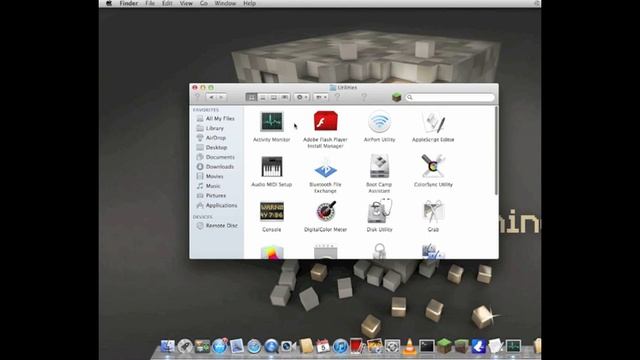Screen dimensions: 640x360
Task: Click the Finder search field
Action: pos(450,97)
